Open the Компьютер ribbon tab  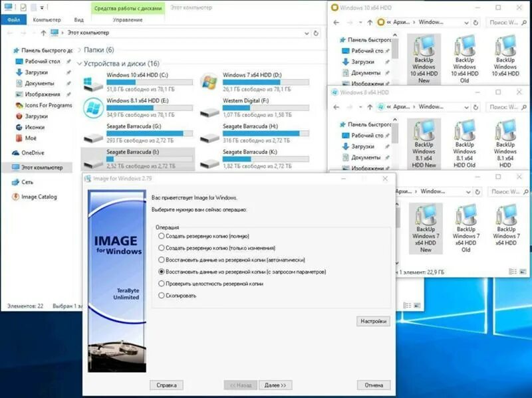[x=47, y=20]
